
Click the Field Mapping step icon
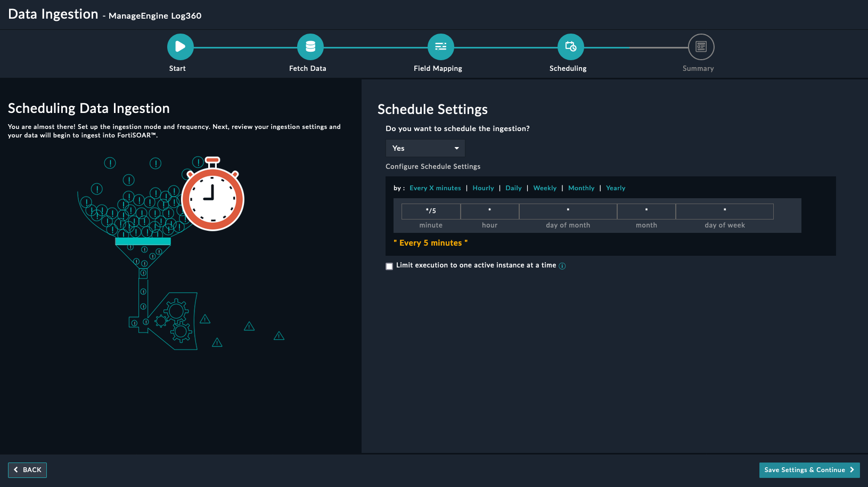(x=440, y=46)
